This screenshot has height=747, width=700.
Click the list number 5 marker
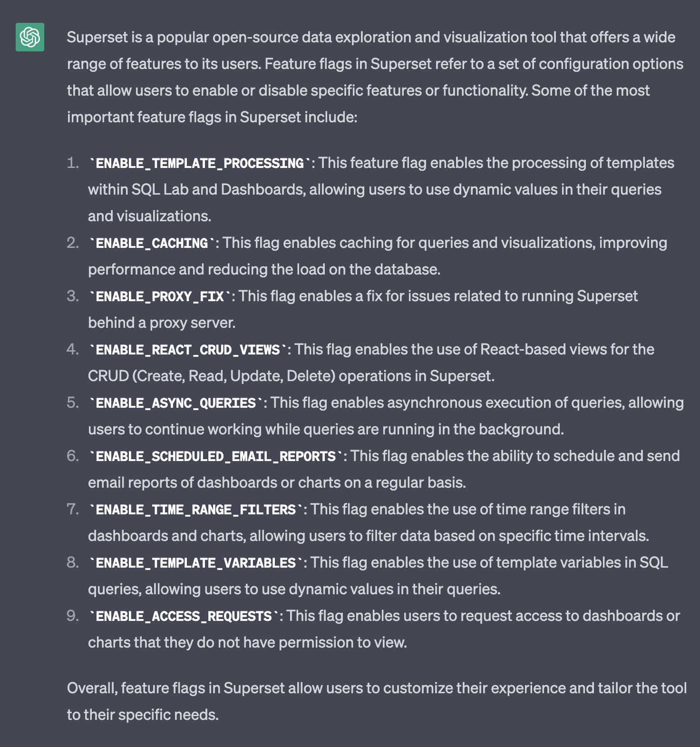click(x=73, y=403)
